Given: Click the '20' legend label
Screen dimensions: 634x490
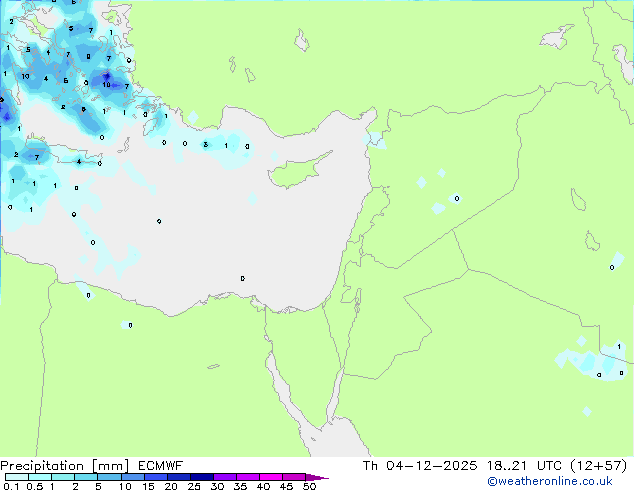Looking at the screenshot, I should pyautogui.click(x=171, y=486).
